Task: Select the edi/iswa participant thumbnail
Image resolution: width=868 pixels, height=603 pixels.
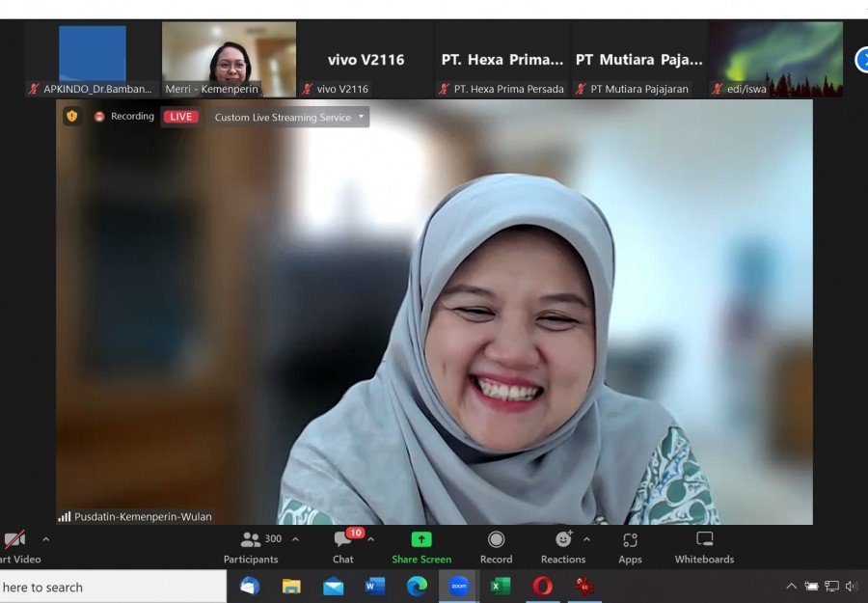Action: point(775,59)
